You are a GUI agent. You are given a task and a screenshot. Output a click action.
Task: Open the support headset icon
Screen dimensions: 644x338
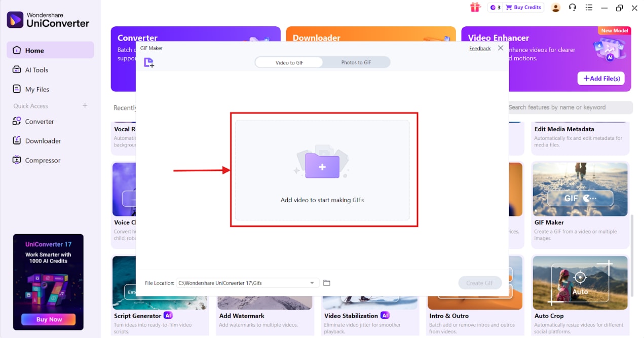573,8
